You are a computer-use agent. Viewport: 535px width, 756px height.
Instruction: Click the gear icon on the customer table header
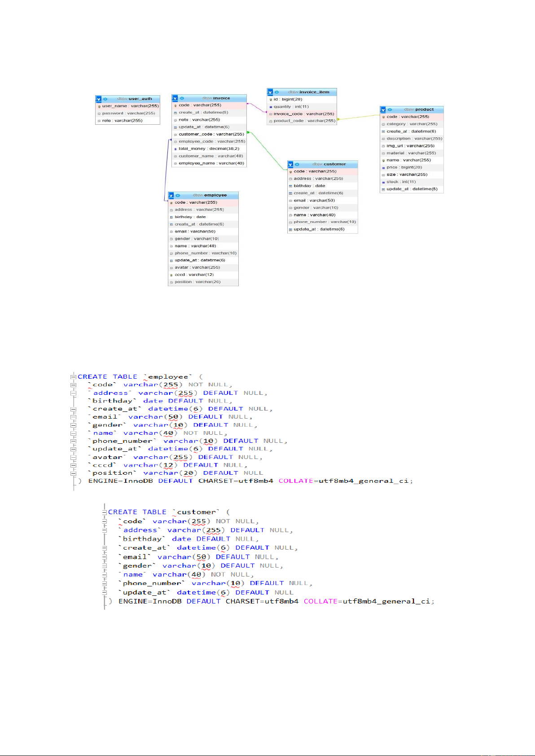pyautogui.click(x=297, y=164)
